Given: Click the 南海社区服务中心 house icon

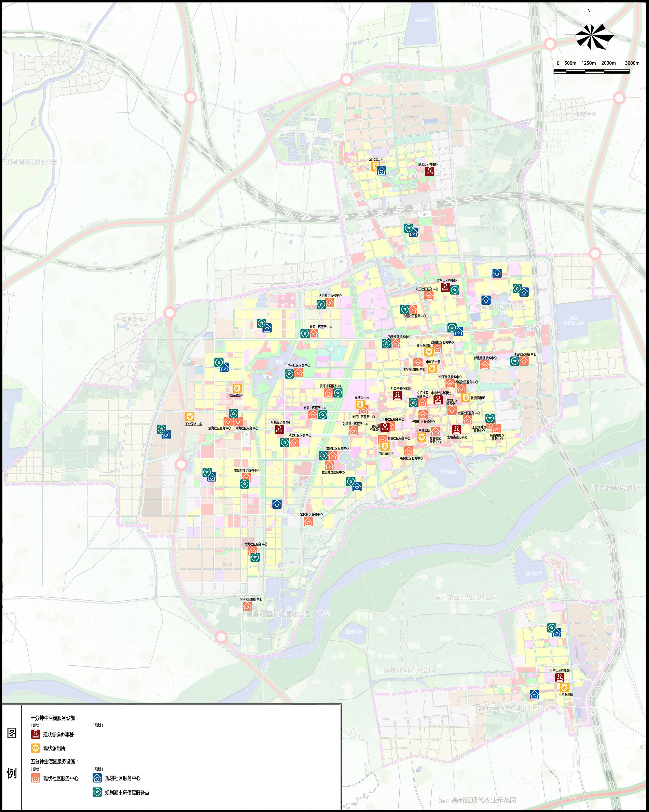Looking at the screenshot, I should [252, 551].
